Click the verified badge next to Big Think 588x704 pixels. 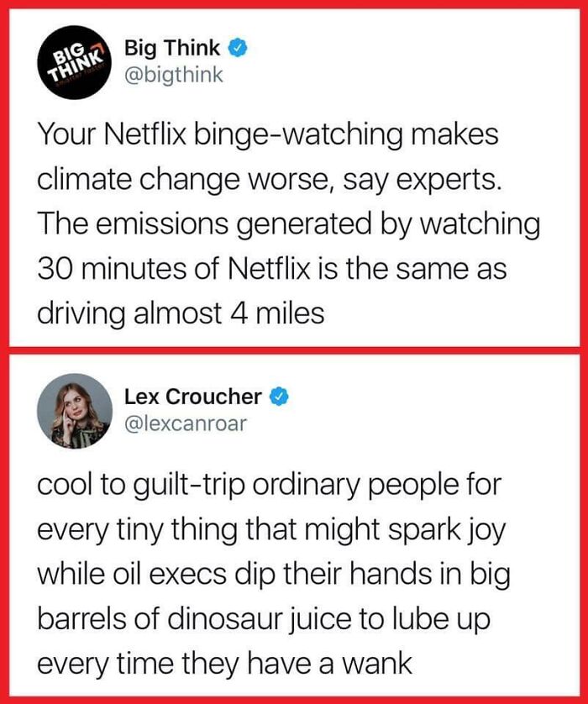click(237, 49)
